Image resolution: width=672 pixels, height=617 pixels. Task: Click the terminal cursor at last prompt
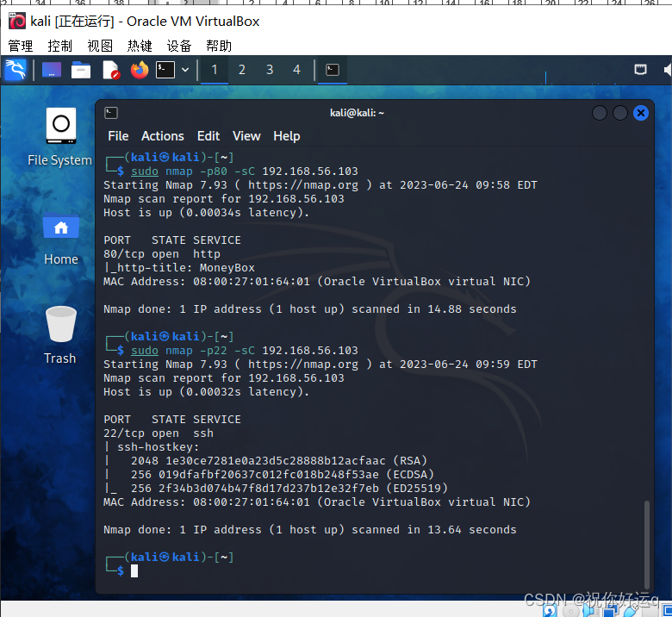coord(134,570)
